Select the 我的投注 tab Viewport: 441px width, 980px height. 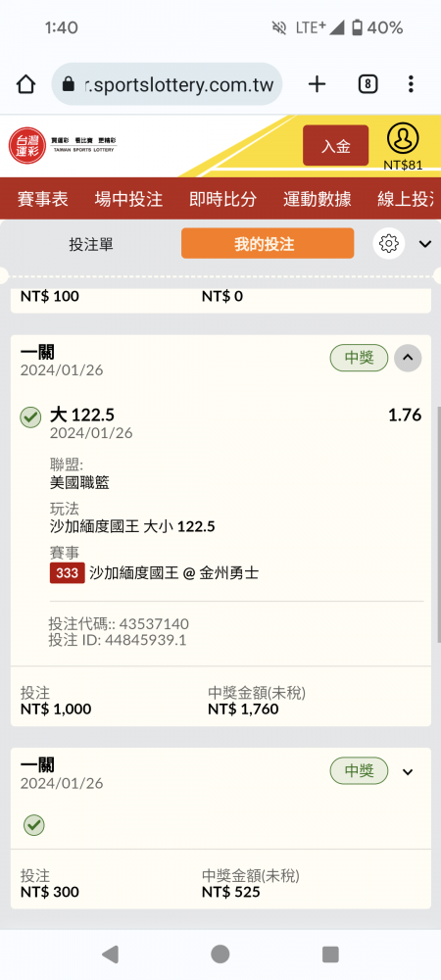(268, 244)
